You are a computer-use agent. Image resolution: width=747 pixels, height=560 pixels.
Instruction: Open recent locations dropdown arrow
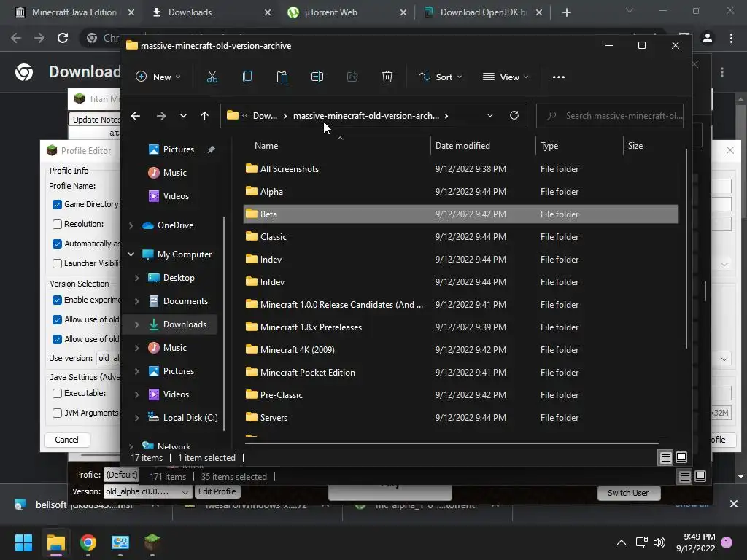point(183,116)
